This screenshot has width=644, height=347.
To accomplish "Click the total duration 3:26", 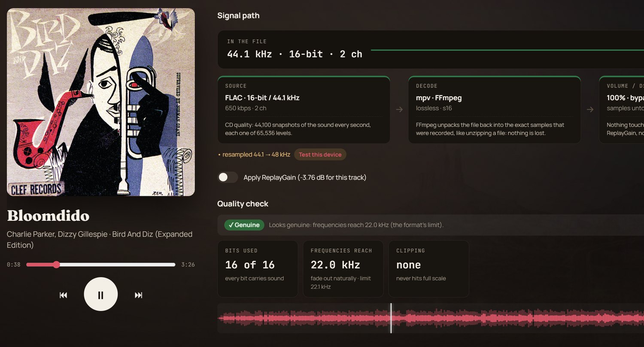I will click(x=188, y=265).
